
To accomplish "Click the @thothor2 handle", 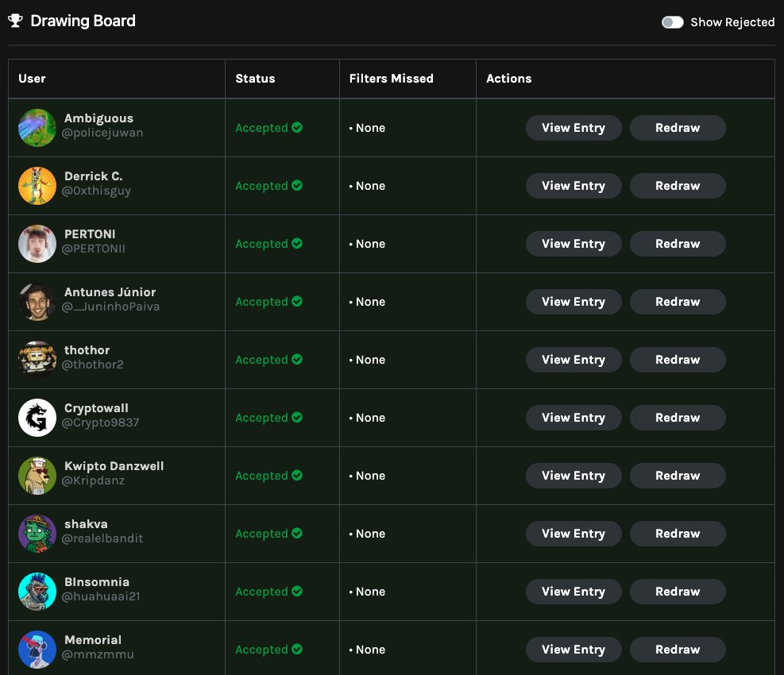I will (92, 365).
